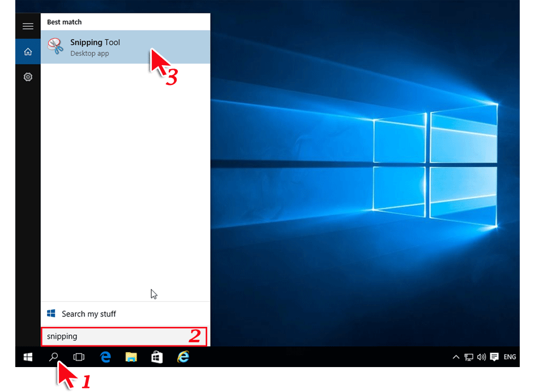Open File Explorer from taskbar
The image size is (539, 392).
131,357
